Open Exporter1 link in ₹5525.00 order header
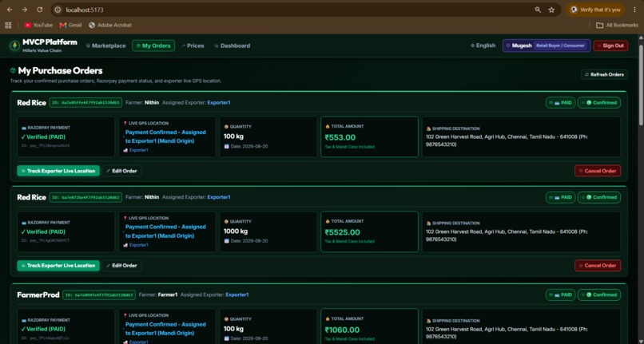Image resolution: width=644 pixels, height=344 pixels. 218,197
